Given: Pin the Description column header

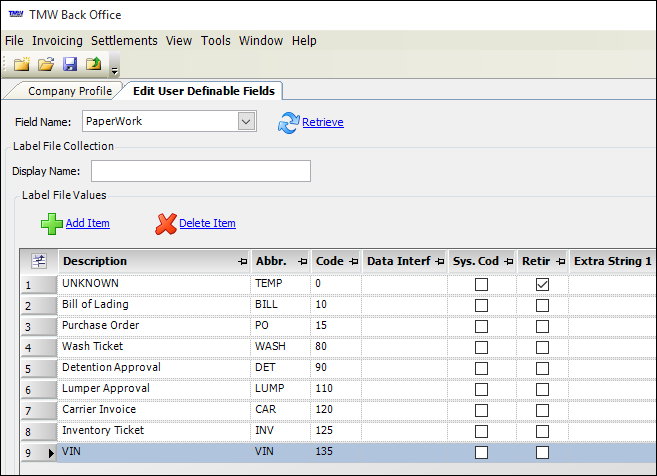Looking at the screenshot, I should pos(243,262).
